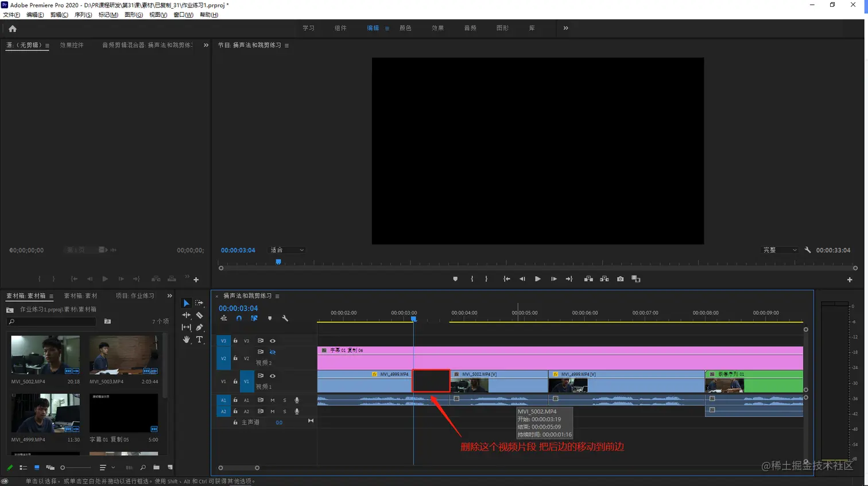Open 文件(F) menu
Image resolution: width=868 pixels, height=486 pixels.
pos(11,15)
